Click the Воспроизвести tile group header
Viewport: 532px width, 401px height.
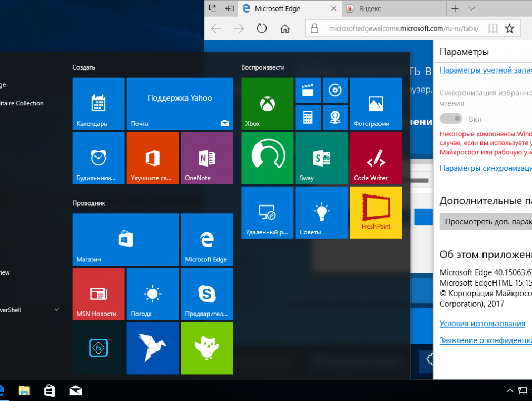263,67
